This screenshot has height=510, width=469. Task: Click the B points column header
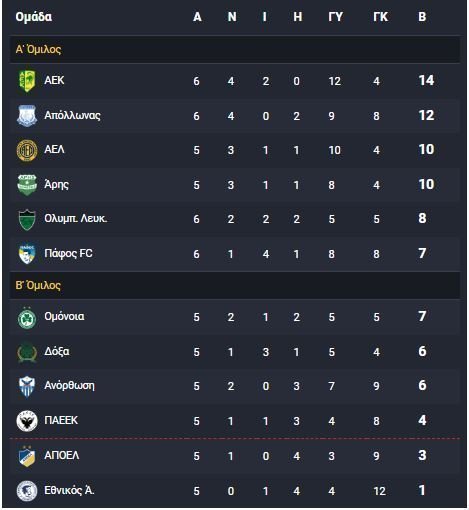422,17
